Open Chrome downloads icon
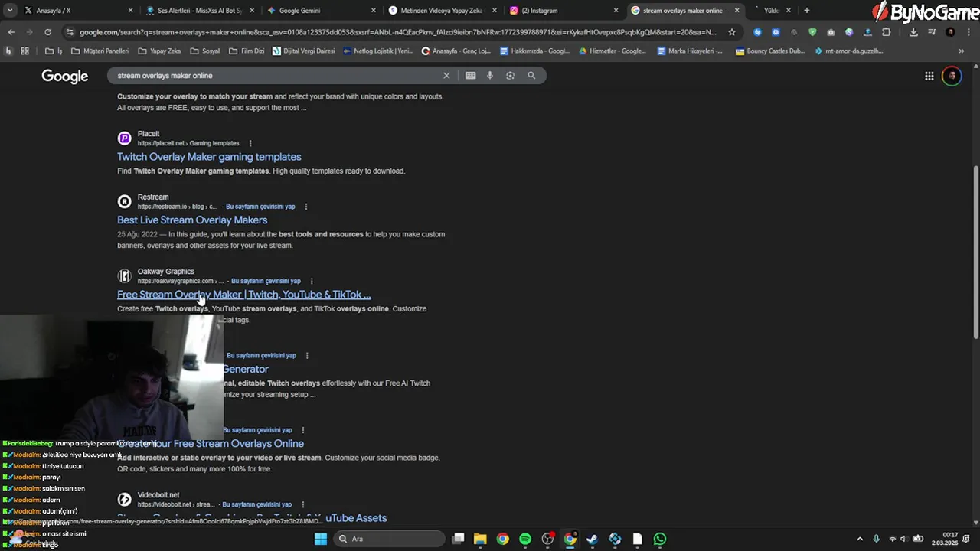The image size is (980, 551). (913, 32)
